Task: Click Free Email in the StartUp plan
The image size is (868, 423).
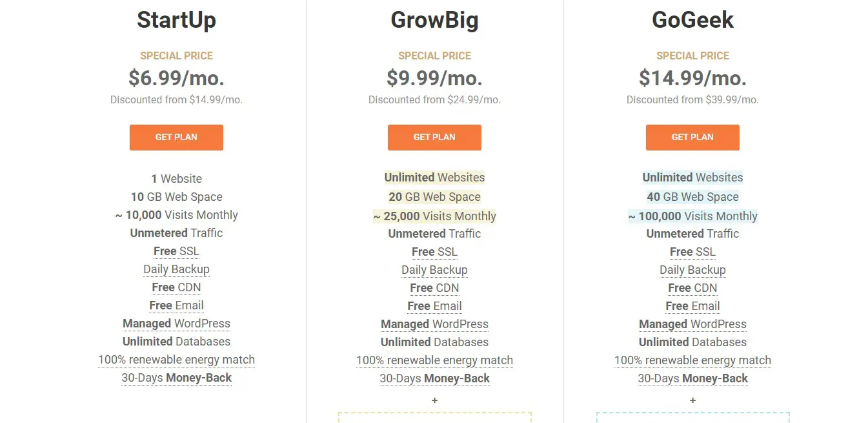Action: click(176, 305)
